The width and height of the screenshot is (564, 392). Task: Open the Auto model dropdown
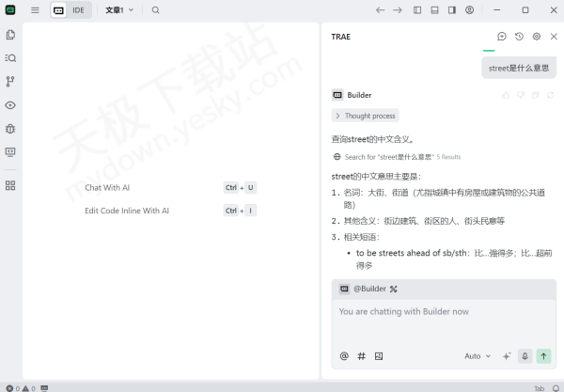(477, 356)
